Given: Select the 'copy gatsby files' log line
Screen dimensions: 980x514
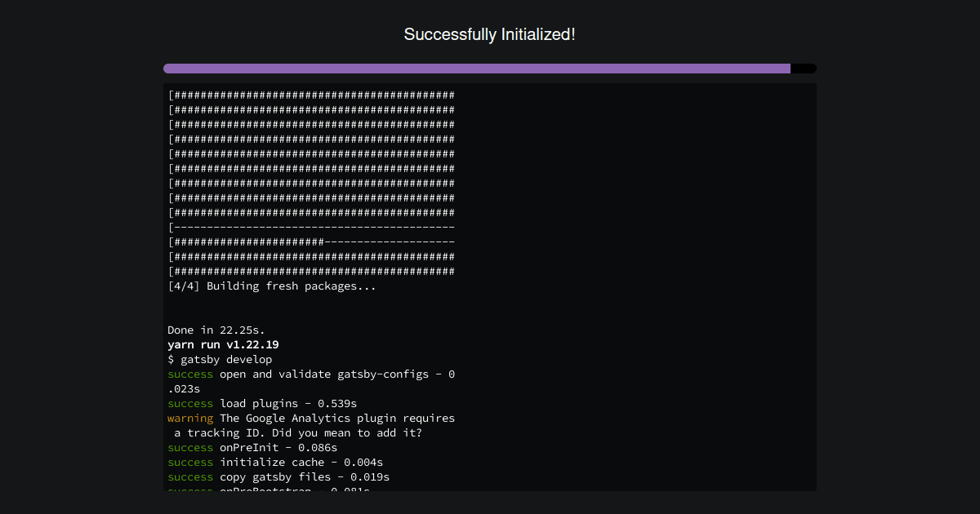Looking at the screenshot, I should 278,476.
